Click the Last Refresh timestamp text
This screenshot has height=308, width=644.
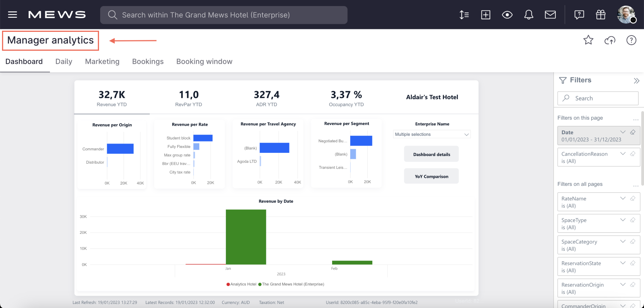[105, 302]
